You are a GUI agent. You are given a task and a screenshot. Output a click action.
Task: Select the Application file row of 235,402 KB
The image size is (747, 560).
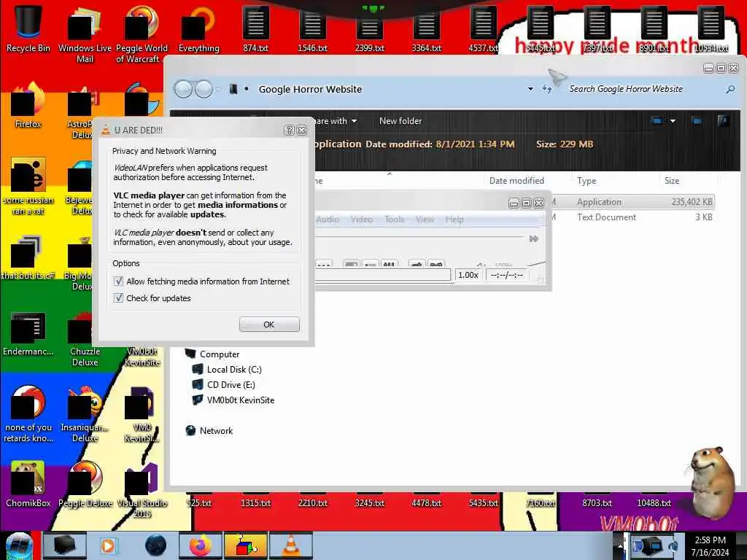pos(632,202)
